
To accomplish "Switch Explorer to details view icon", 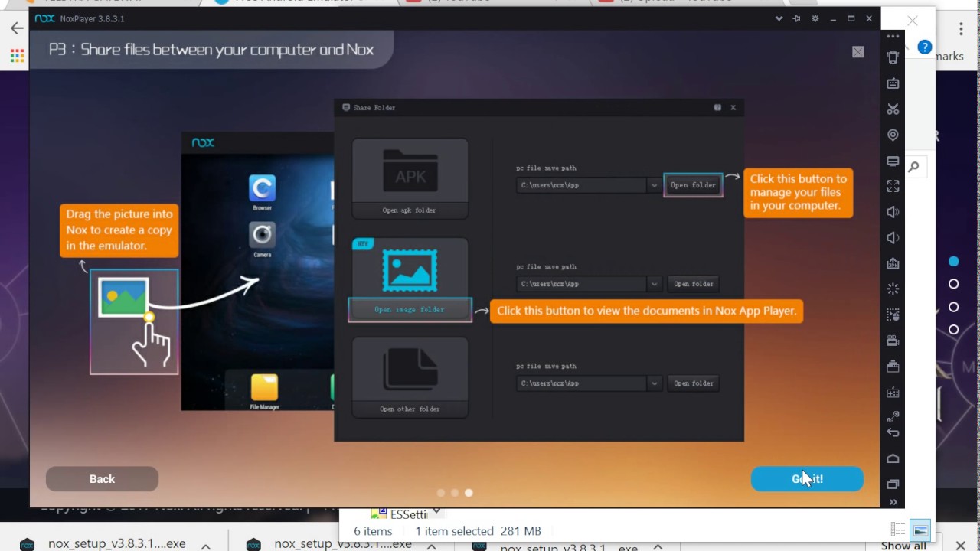I will coord(898,530).
